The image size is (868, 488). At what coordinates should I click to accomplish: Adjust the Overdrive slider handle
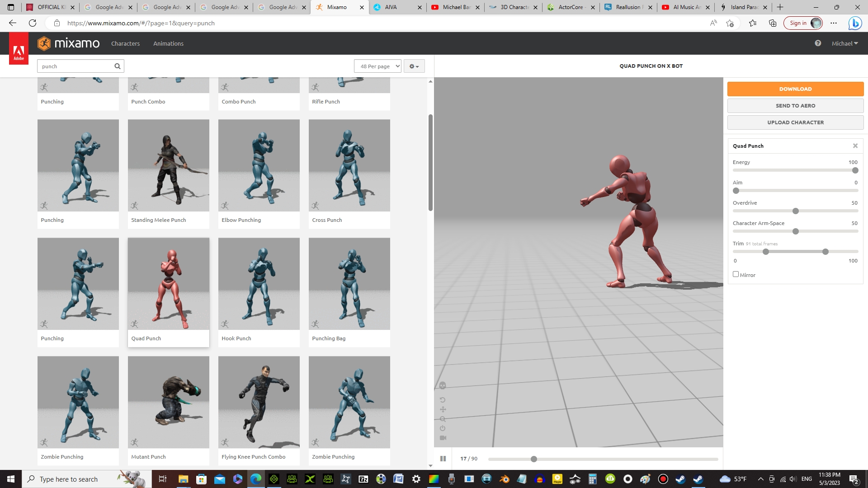pos(796,211)
